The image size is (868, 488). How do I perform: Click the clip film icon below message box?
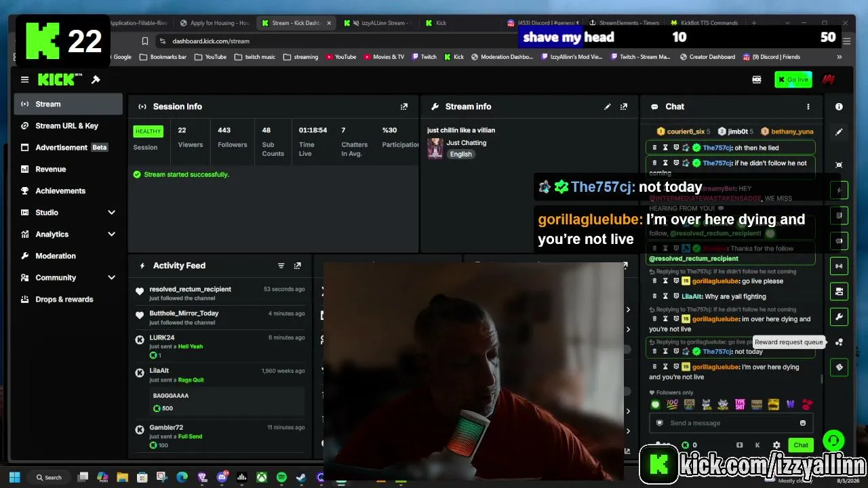pyautogui.click(x=739, y=445)
